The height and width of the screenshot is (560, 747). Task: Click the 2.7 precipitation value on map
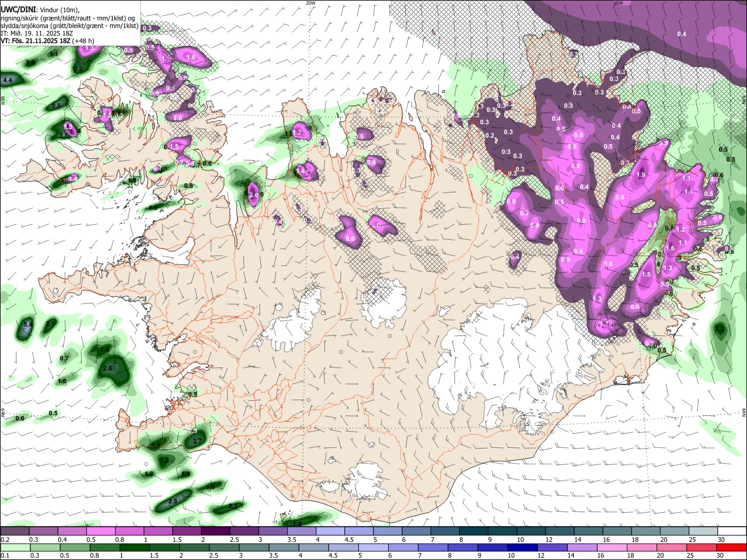tap(197, 441)
